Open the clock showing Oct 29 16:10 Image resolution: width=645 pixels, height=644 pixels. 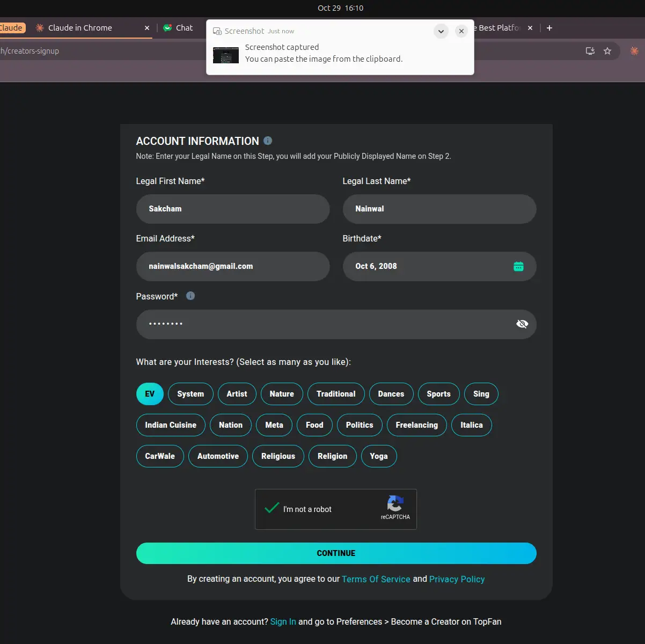click(341, 8)
